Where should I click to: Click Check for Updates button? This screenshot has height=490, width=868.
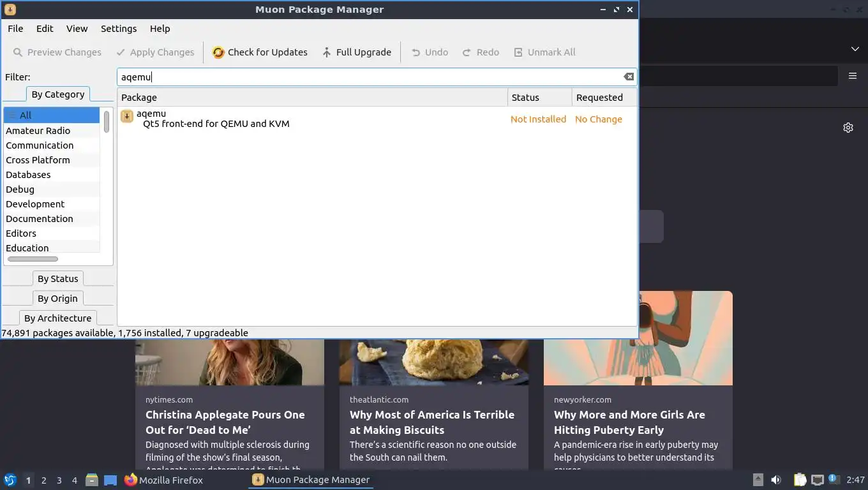tap(260, 52)
